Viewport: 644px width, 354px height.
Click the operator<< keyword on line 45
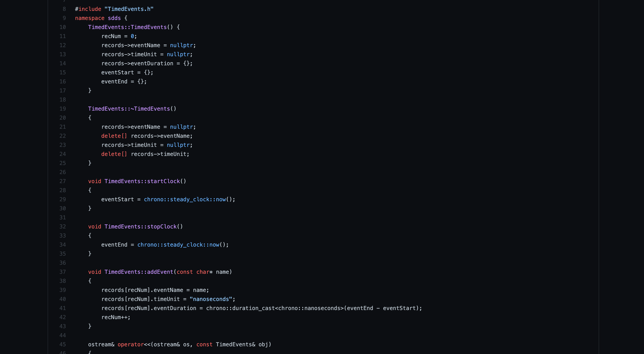click(x=130, y=344)
